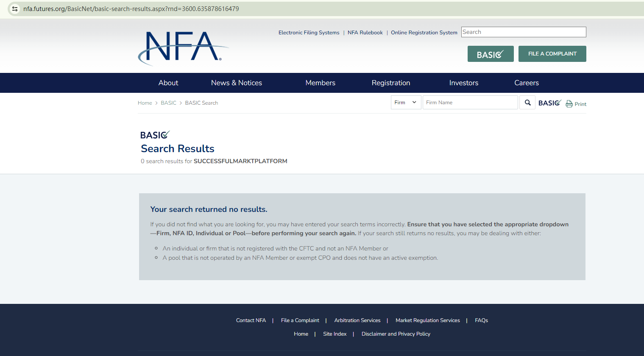The height and width of the screenshot is (356, 644).
Task: Click Home breadcrumb link
Action: tap(145, 103)
